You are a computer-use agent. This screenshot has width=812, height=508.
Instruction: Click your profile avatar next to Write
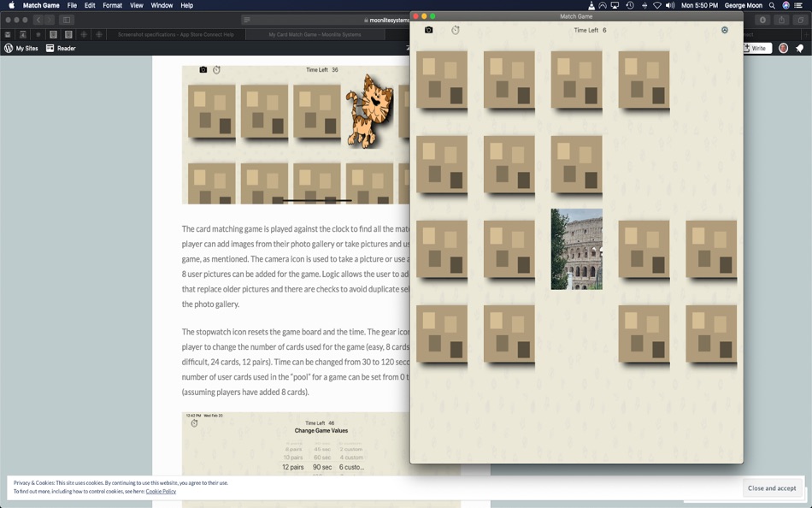point(782,48)
